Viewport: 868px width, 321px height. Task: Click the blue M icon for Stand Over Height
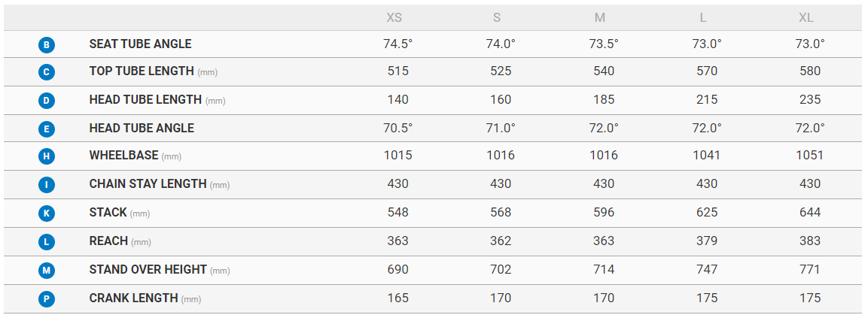[x=47, y=270]
